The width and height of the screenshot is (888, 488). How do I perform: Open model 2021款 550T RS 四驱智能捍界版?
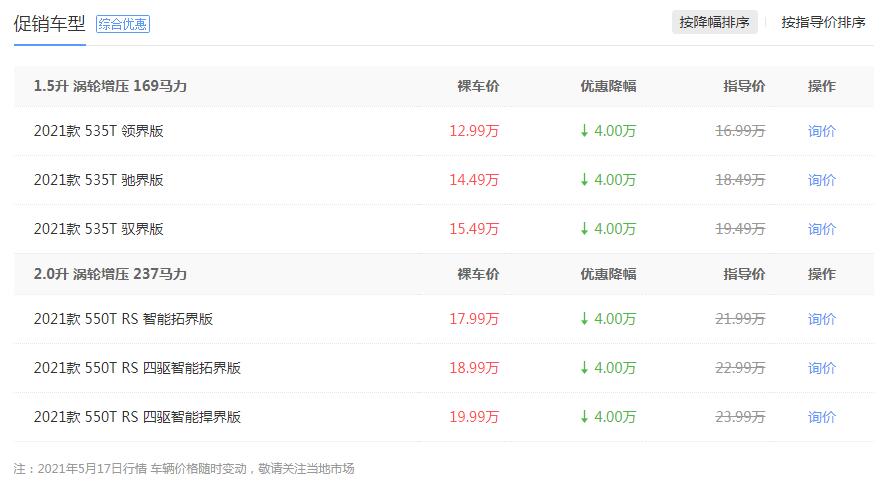coord(138,417)
